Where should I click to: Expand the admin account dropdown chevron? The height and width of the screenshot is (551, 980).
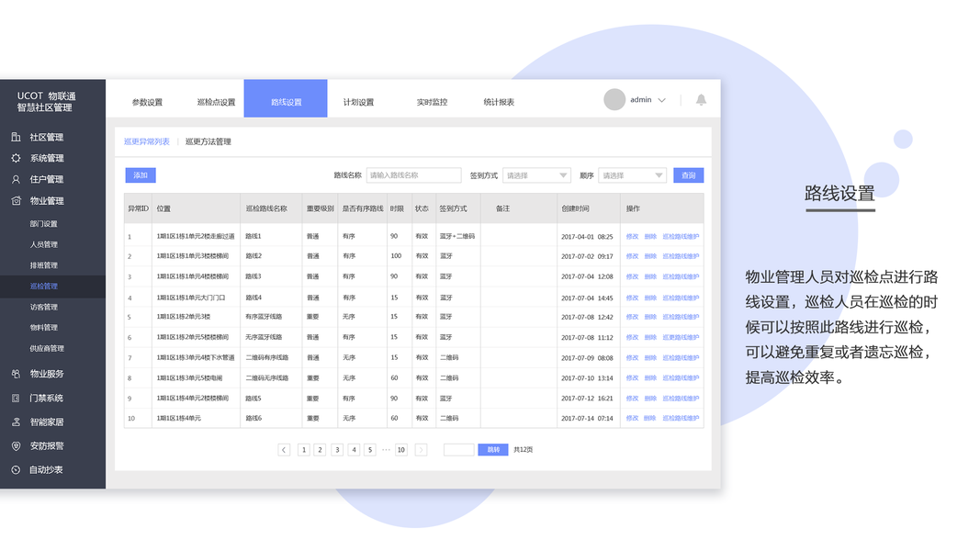(x=662, y=100)
